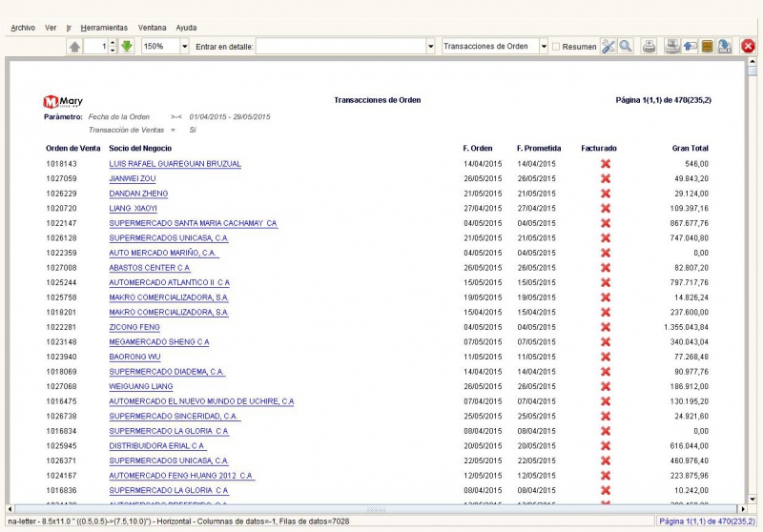
Task: Click the horizontal scrollbar thumb
Action: pos(376,509)
